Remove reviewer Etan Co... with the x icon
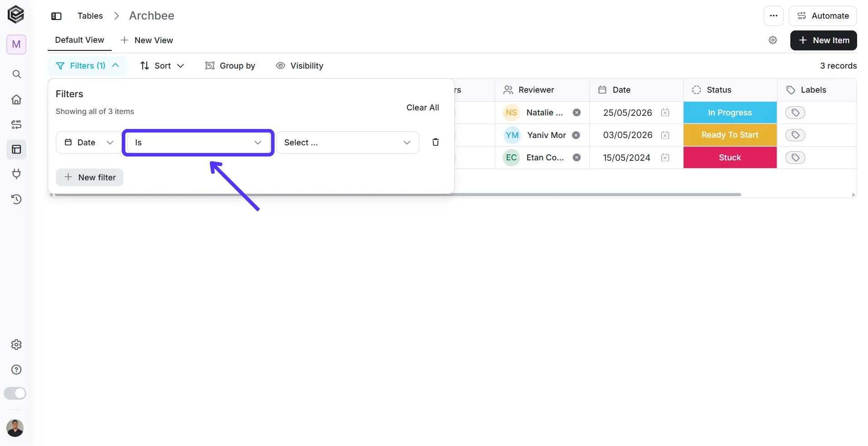 click(577, 158)
